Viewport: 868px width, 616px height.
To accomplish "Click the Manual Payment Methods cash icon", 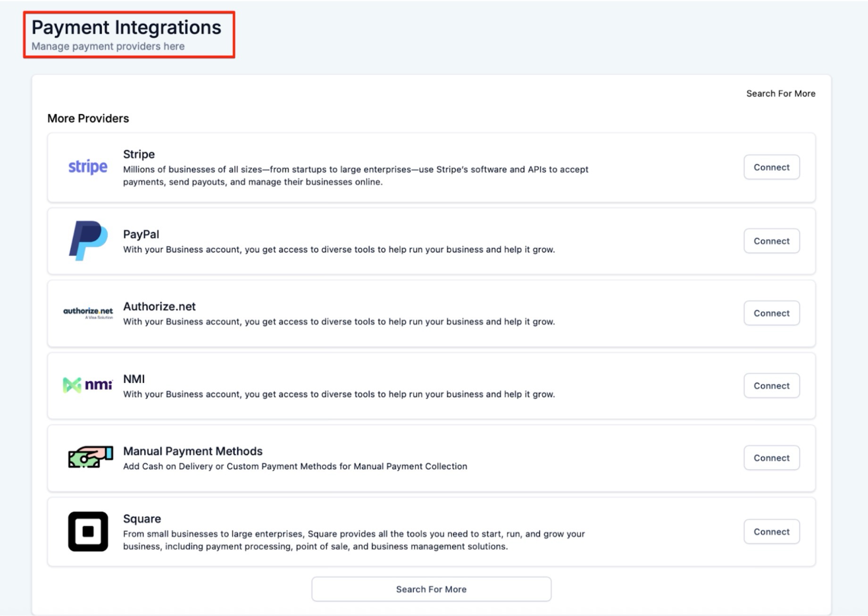I will pyautogui.click(x=91, y=457).
